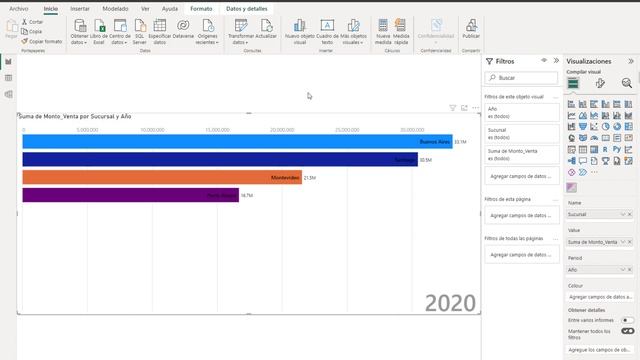Viewport: 640px width, 360px height.
Task: Open the visual header filter icon
Action: tap(452, 108)
